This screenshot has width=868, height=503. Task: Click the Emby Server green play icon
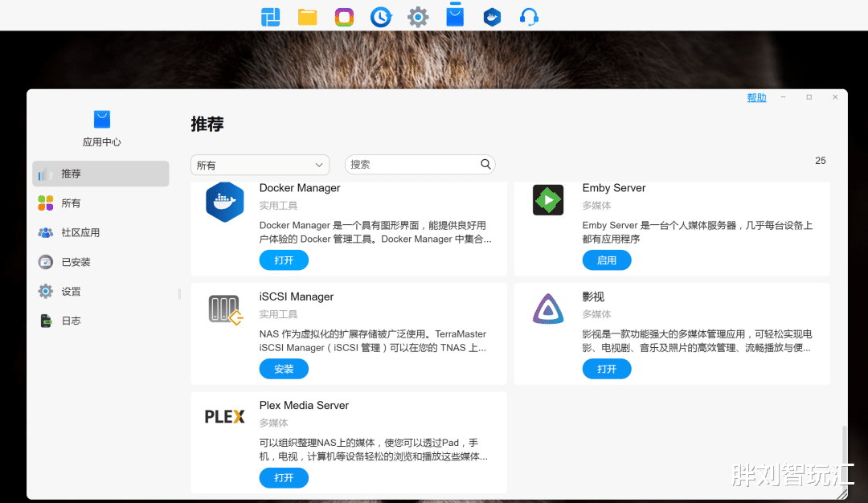(548, 200)
